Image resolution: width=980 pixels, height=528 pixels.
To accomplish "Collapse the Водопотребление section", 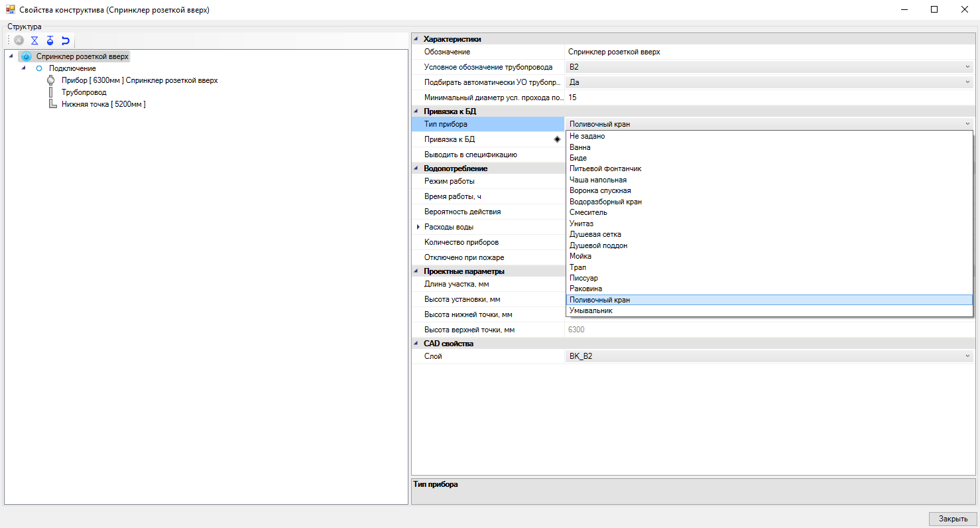I will pyautogui.click(x=416, y=168).
